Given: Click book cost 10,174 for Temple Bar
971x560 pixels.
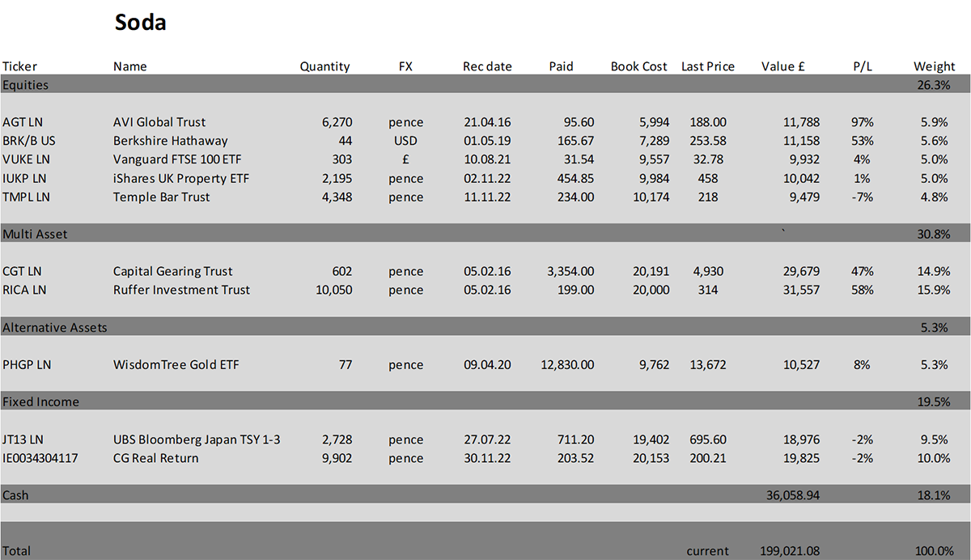Looking at the screenshot, I should (x=651, y=197).
